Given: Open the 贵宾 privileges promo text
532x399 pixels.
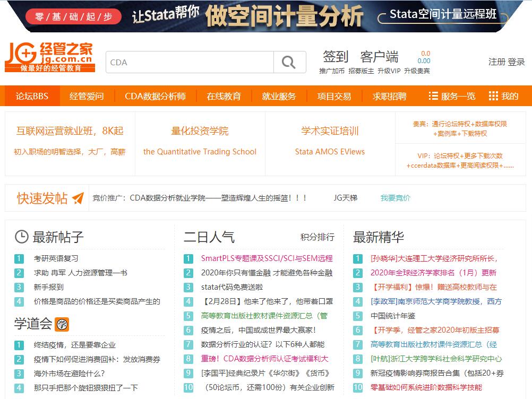Looking at the screenshot, I should (x=460, y=128).
